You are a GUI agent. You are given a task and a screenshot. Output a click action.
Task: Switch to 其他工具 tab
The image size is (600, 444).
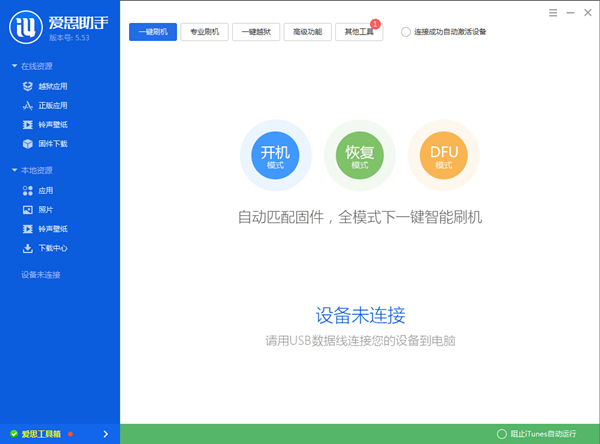[359, 32]
